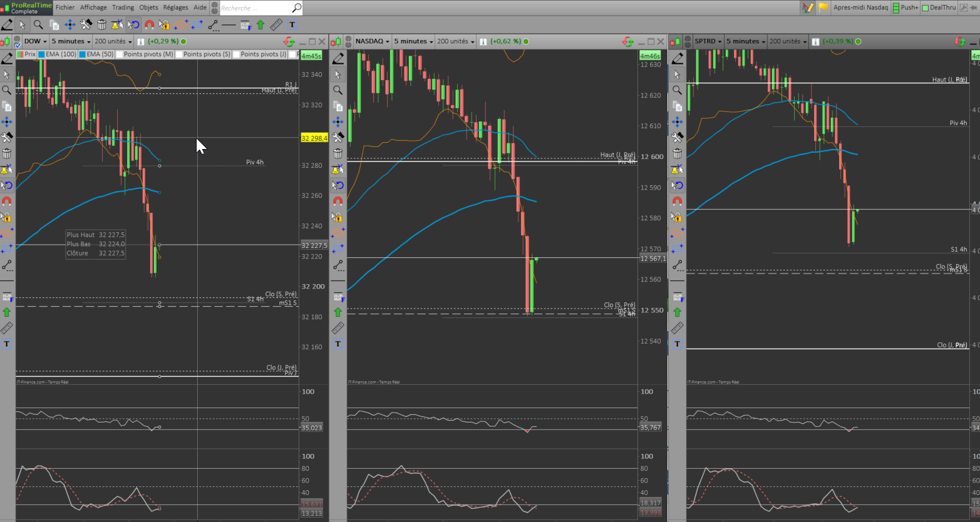Open the wrench and hammer settings tool

coord(86,25)
